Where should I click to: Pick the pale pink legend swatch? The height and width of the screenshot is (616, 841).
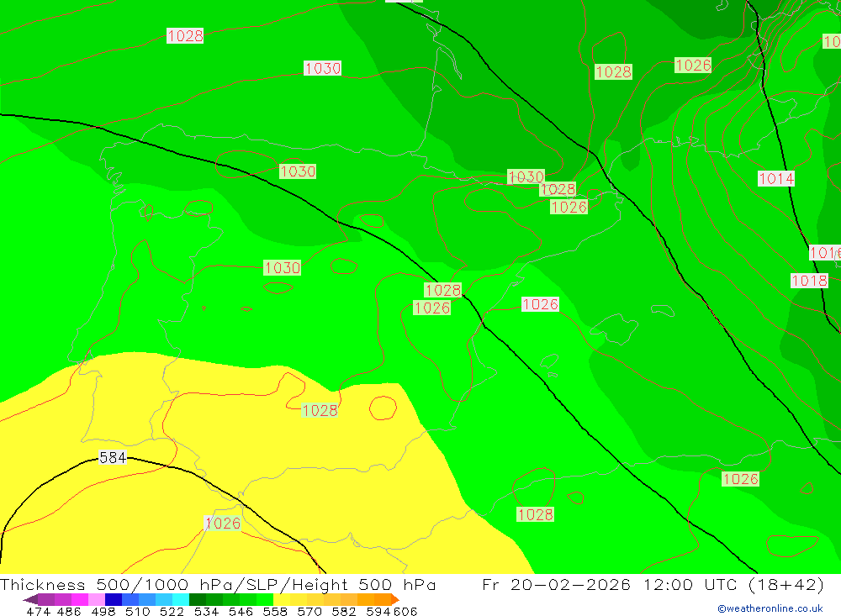click(97, 599)
